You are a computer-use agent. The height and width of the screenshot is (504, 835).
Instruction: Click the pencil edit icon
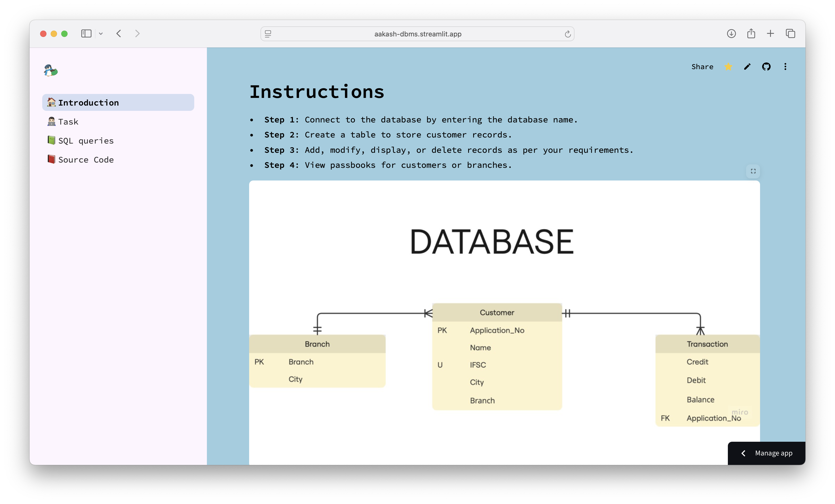(x=747, y=67)
